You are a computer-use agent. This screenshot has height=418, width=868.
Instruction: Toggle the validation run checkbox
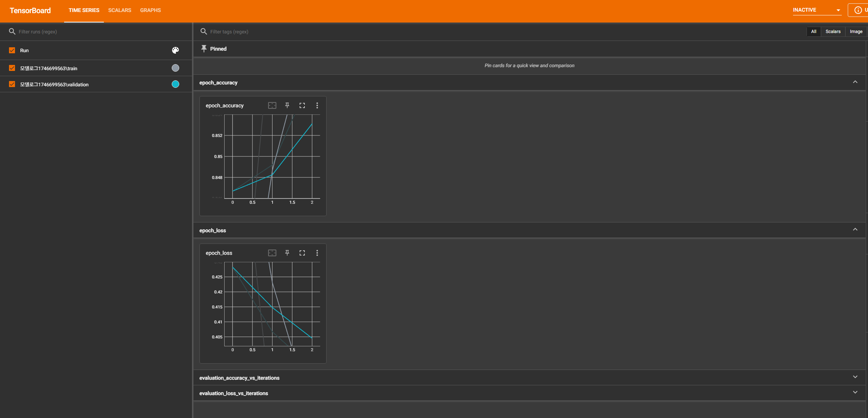[x=12, y=84]
